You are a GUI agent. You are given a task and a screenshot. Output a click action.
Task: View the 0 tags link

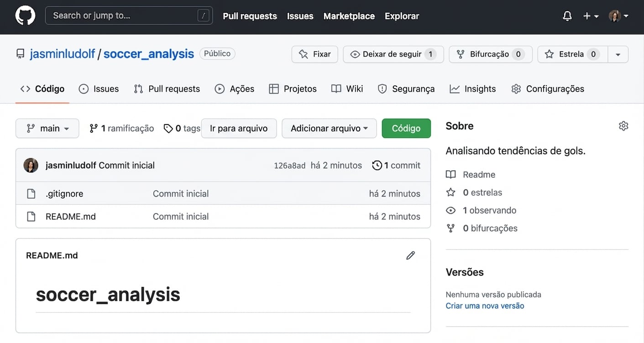[x=182, y=129]
